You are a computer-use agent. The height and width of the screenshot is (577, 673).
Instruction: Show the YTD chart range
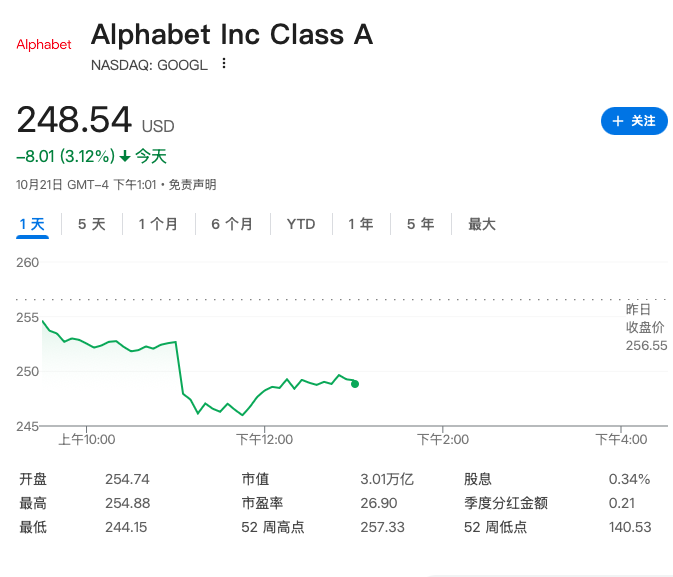[301, 224]
